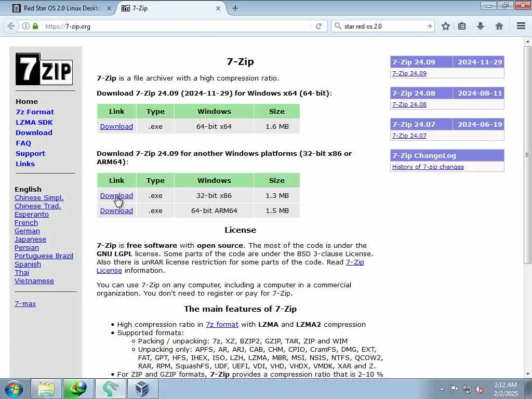
Task: Switch language to Japanese
Action: pyautogui.click(x=30, y=239)
